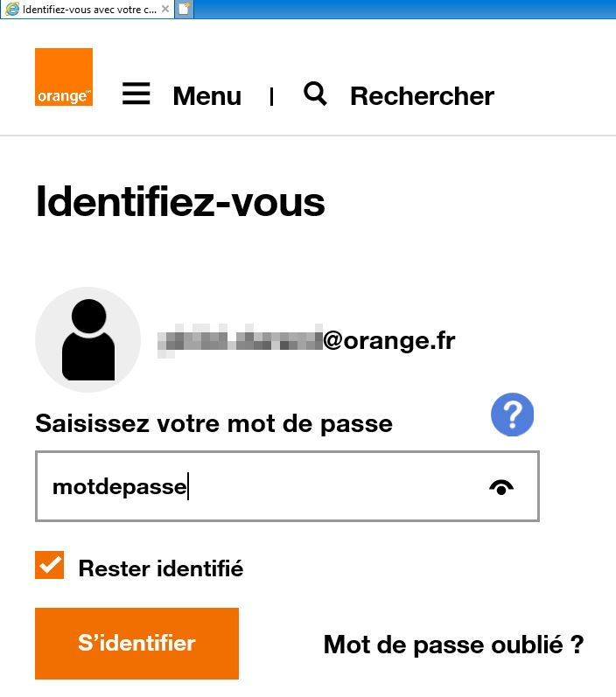Image resolution: width=616 pixels, height=697 pixels.
Task: Click the Orange logo
Action: (x=64, y=77)
